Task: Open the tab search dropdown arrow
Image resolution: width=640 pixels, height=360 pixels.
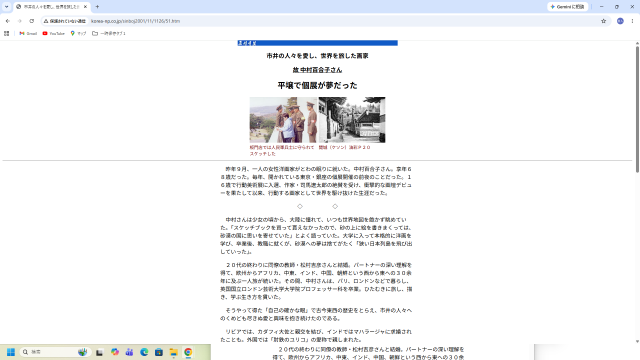Action: click(x=7, y=7)
